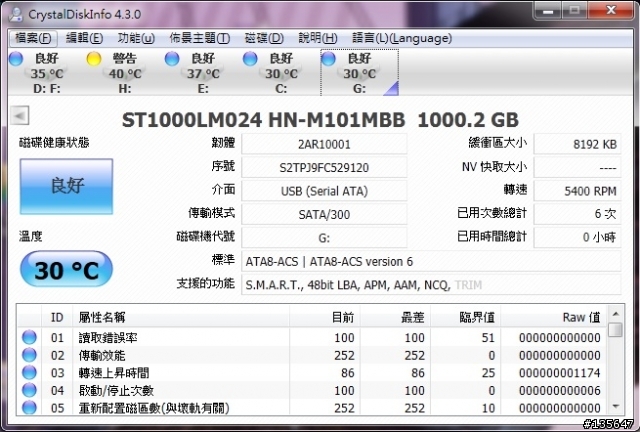
Task: Click the power on count field 6 次
Action: click(577, 214)
